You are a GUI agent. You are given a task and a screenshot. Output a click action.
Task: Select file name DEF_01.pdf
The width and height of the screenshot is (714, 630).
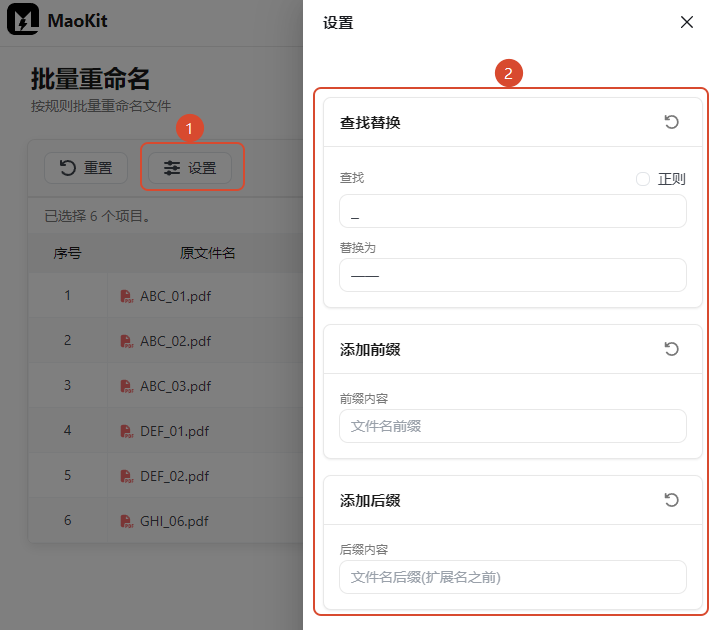click(174, 431)
